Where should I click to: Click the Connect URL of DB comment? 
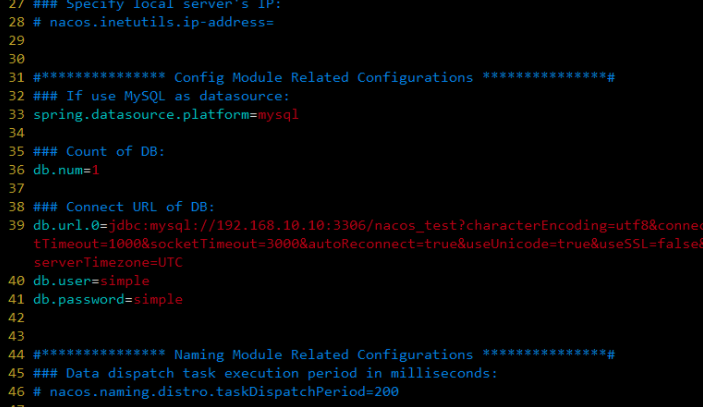click(x=124, y=207)
